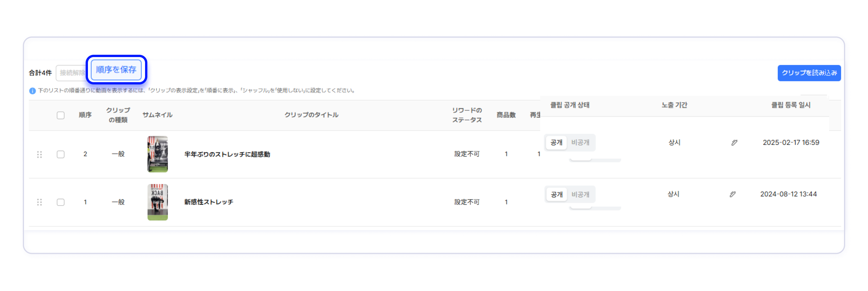Click 一般 in 新感性ストレッチ row
The image size is (868, 291).
point(118,202)
